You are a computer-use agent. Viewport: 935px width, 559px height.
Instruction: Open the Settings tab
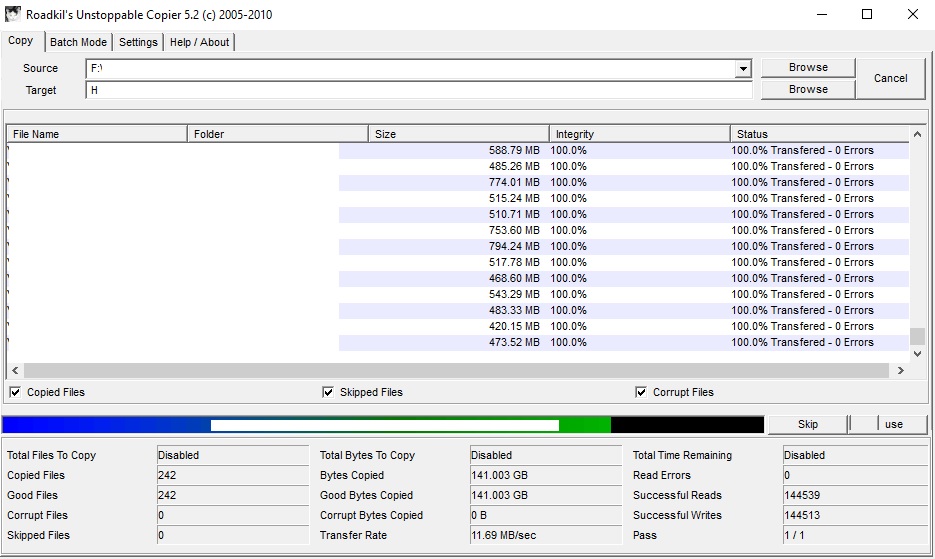138,42
